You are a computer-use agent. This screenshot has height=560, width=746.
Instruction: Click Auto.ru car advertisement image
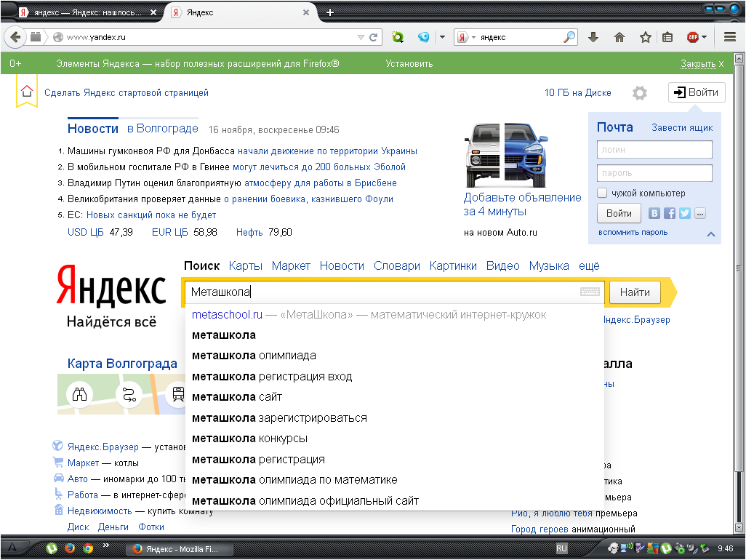coord(505,155)
